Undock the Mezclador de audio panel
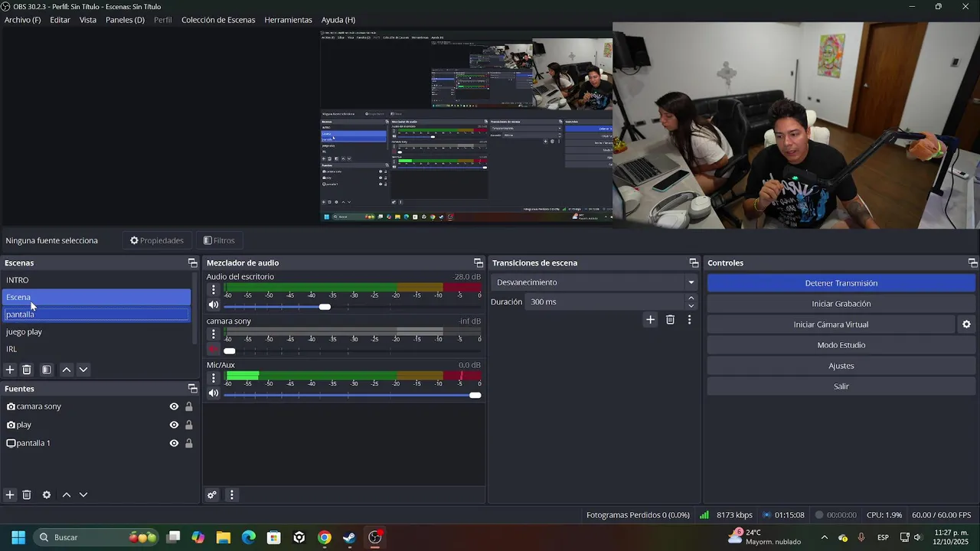 coord(479,263)
